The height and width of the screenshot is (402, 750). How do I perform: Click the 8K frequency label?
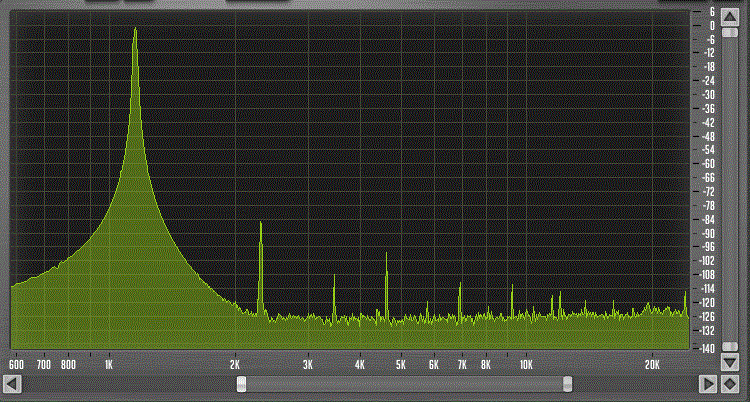pos(486,365)
